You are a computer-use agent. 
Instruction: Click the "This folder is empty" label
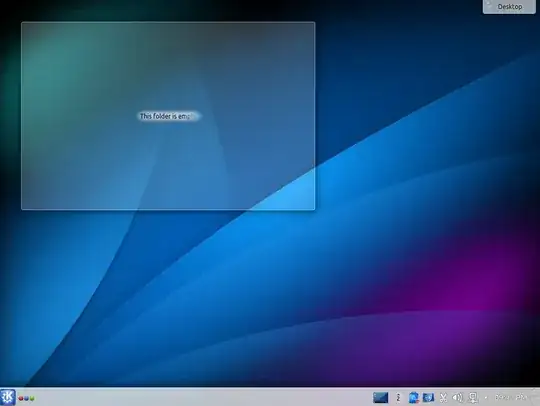click(169, 116)
